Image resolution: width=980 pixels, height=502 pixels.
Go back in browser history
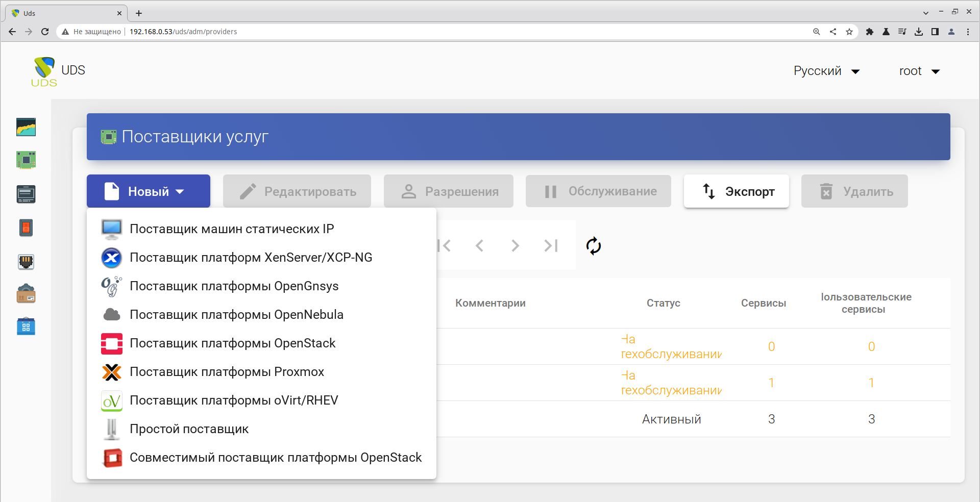click(12, 32)
